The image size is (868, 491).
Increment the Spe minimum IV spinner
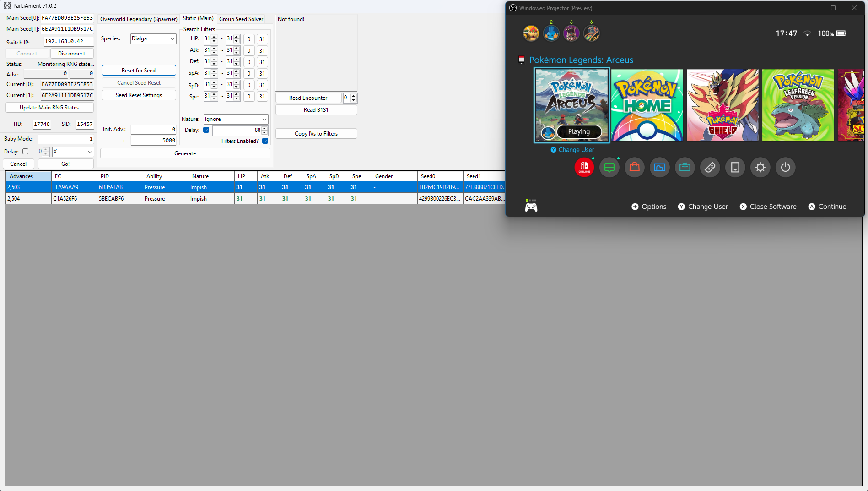(214, 94)
